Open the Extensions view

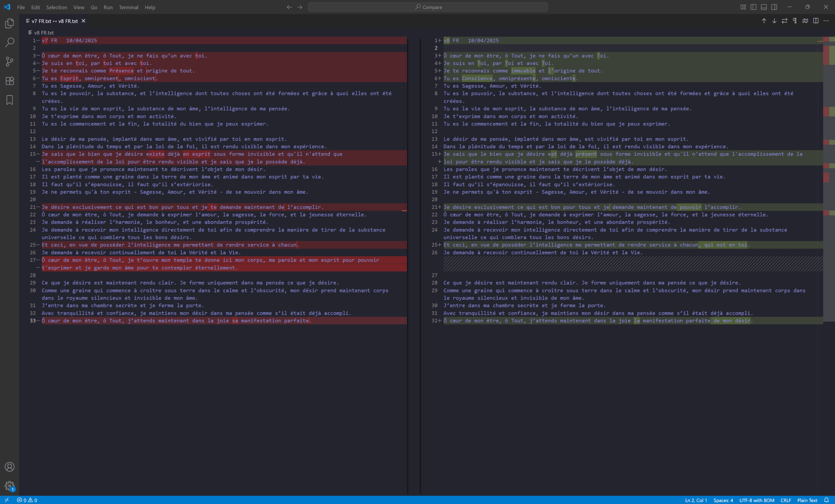pos(9,81)
